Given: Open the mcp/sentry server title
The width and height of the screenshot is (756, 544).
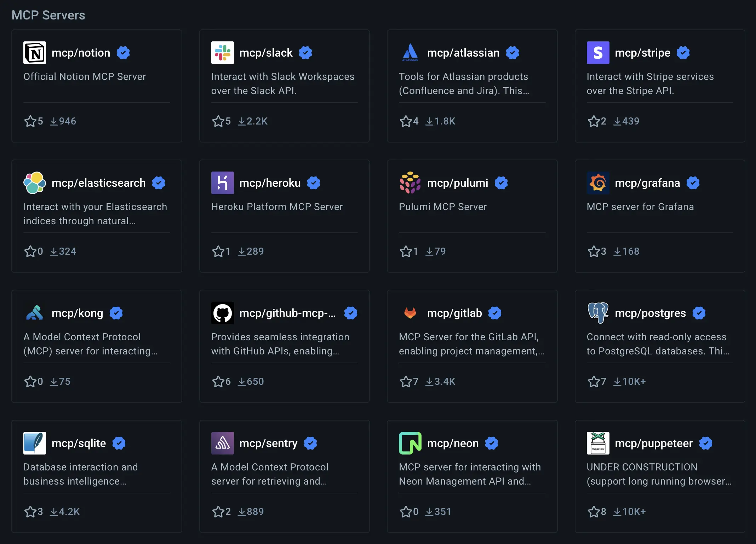Looking at the screenshot, I should (x=269, y=443).
